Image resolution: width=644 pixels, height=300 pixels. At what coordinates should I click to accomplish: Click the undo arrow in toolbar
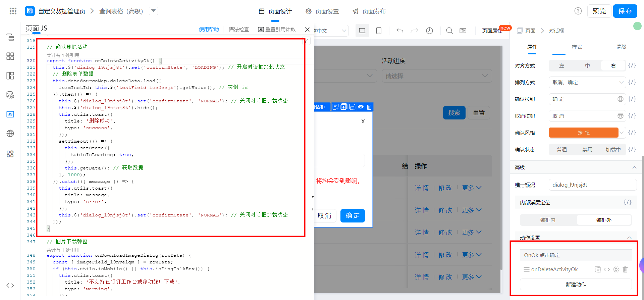[x=399, y=31]
